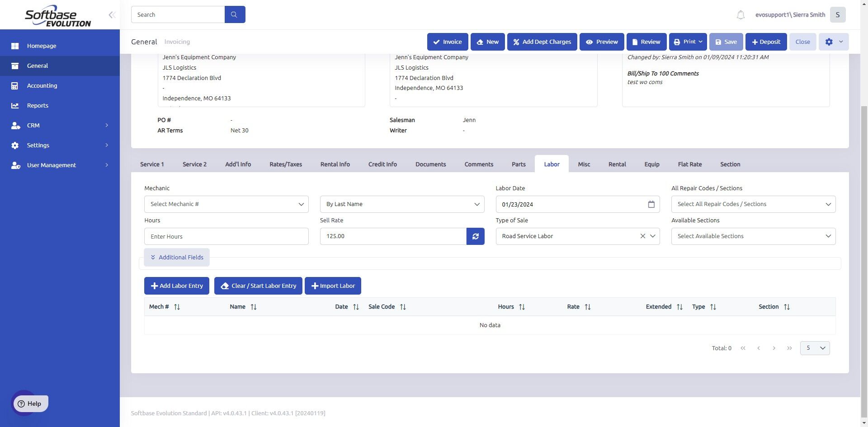Click the Deposit button

(x=766, y=42)
